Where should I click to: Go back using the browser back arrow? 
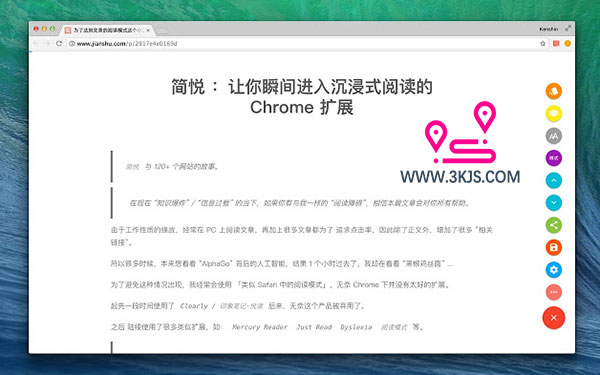(36, 43)
